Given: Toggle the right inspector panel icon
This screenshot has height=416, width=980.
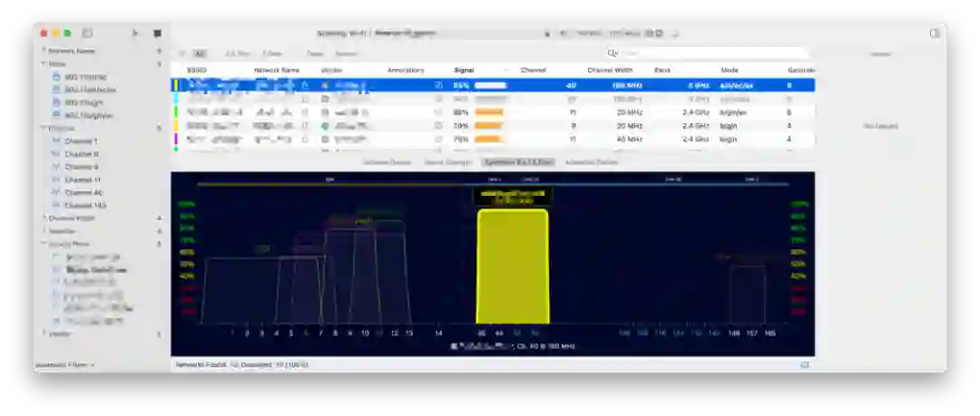Looking at the screenshot, I should click(935, 34).
